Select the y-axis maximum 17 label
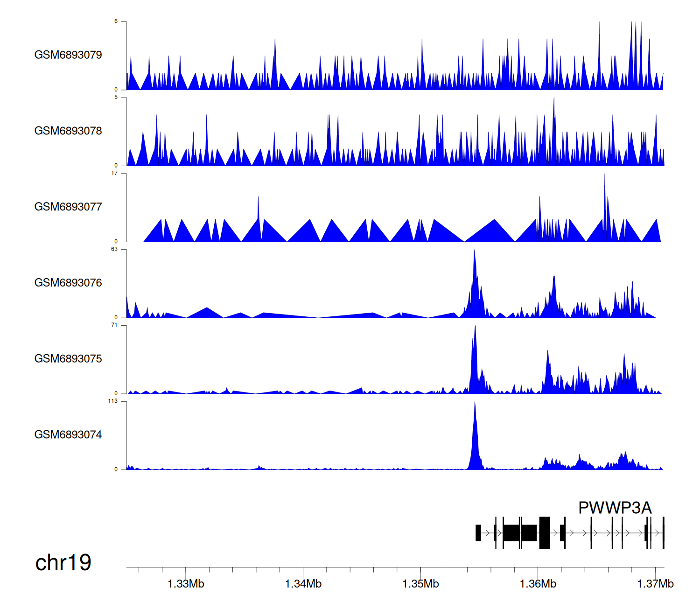This screenshot has height=616, width=700. (x=114, y=173)
